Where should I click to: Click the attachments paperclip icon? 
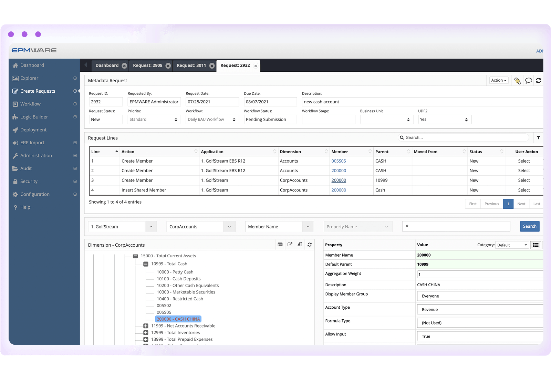pos(517,81)
